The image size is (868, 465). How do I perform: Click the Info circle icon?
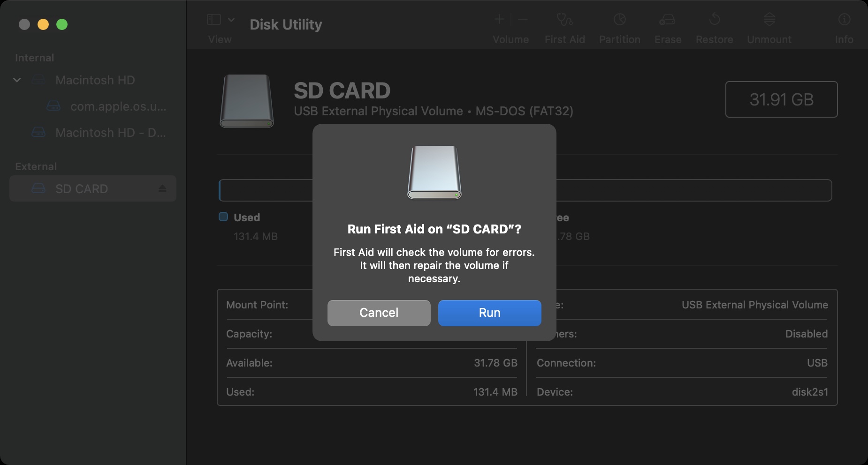844,19
